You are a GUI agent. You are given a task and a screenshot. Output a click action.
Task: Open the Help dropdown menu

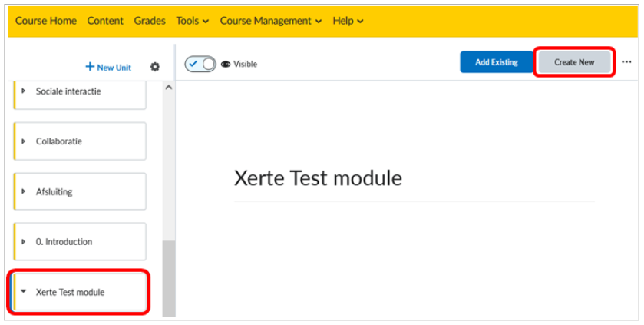[x=348, y=21]
